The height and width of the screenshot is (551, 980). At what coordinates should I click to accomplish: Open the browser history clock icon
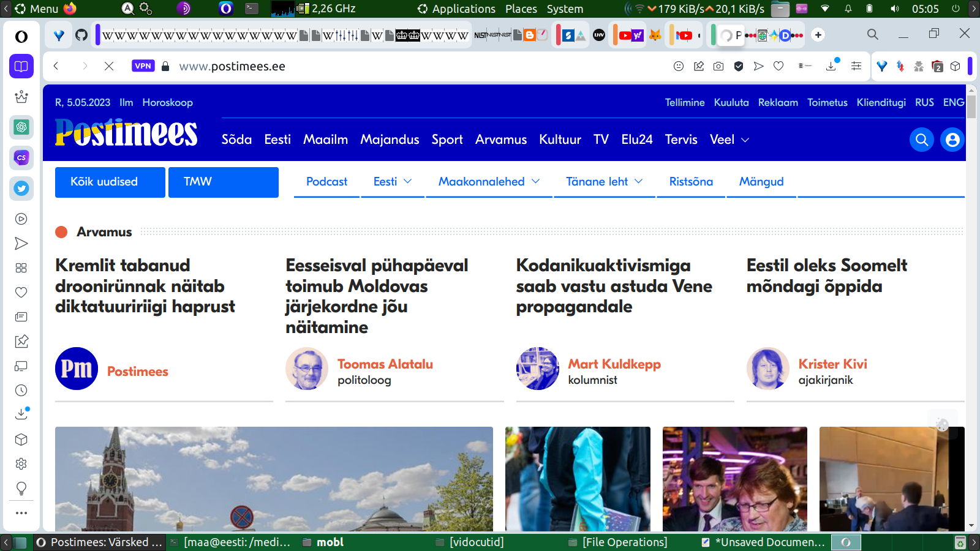21,391
